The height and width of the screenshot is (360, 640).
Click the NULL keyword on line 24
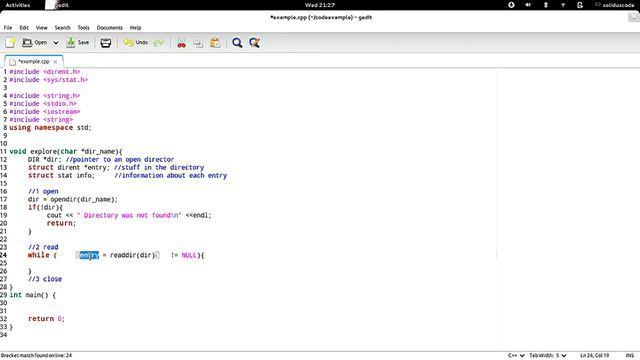click(x=189, y=255)
